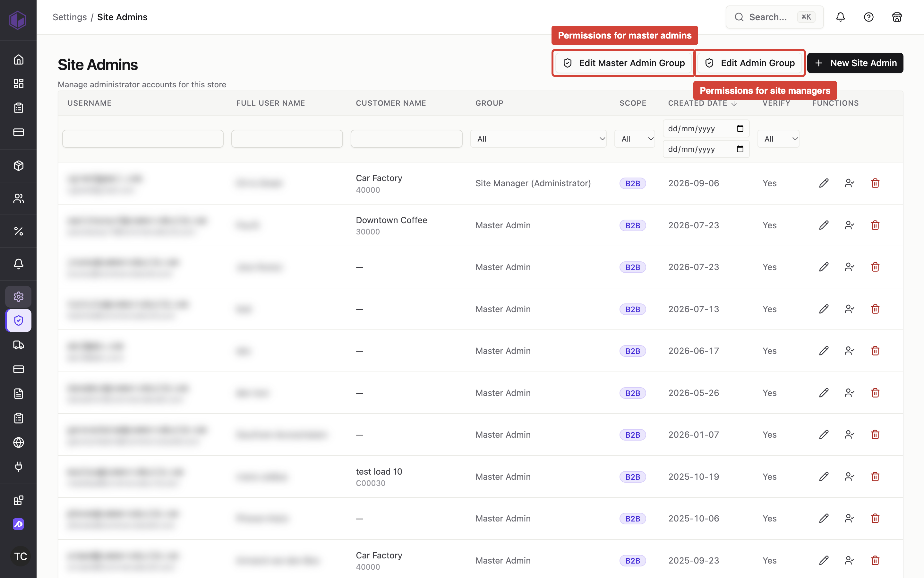This screenshot has height=578, width=924.
Task: Open the discounts percent icon in sidebar
Action: (18, 231)
